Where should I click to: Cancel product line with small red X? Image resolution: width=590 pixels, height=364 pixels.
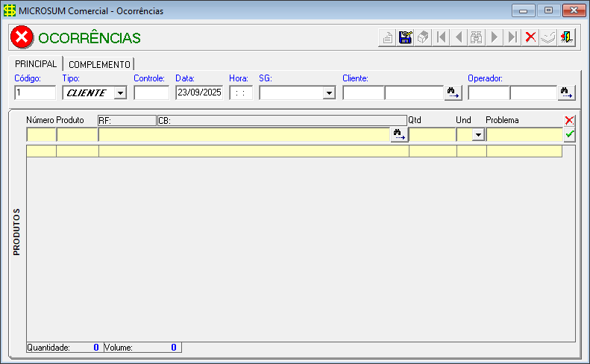[x=570, y=120]
